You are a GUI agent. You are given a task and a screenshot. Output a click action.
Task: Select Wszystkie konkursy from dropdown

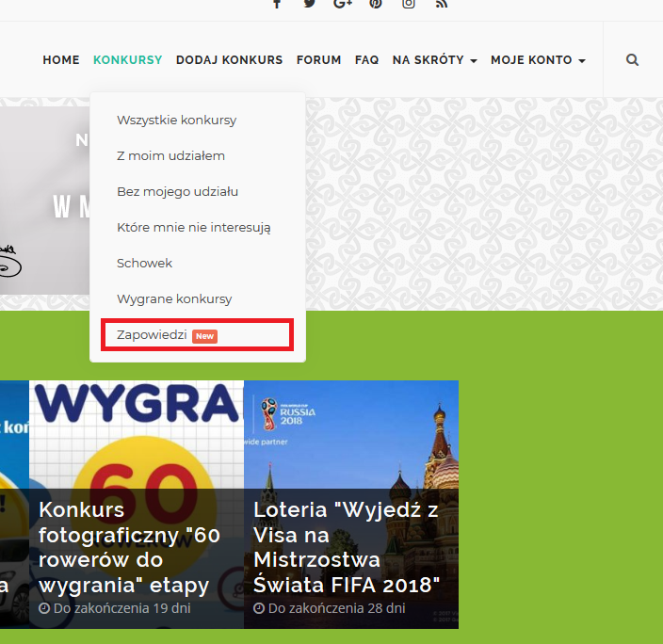coord(176,120)
